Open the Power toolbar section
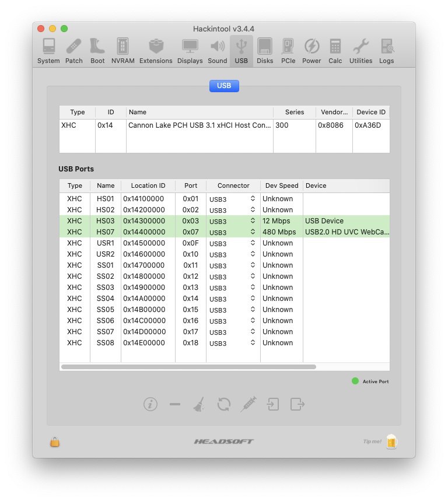448x501 pixels. 311,51
